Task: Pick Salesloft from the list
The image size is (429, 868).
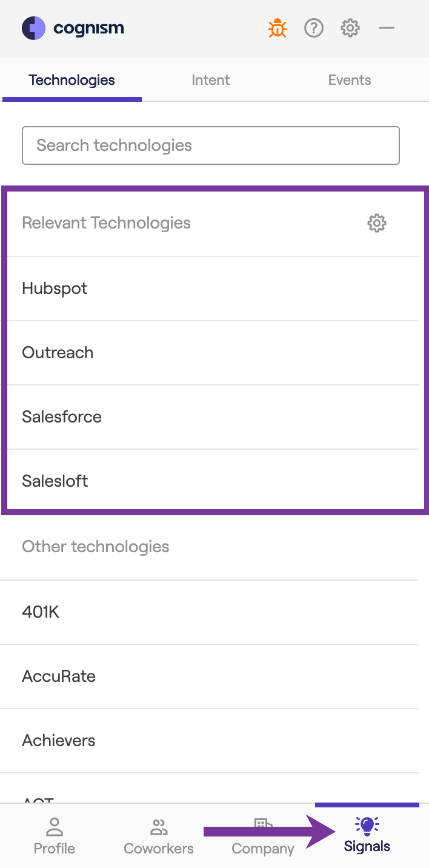Action: 55,481
